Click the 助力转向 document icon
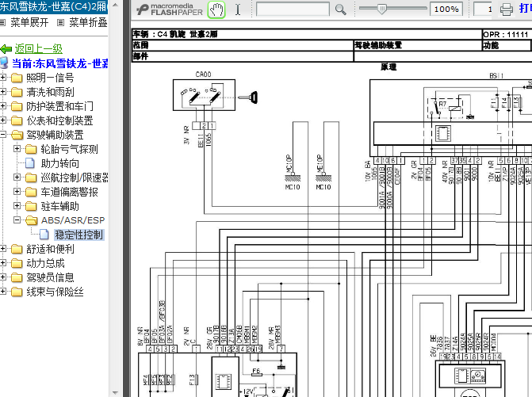 tap(30, 163)
